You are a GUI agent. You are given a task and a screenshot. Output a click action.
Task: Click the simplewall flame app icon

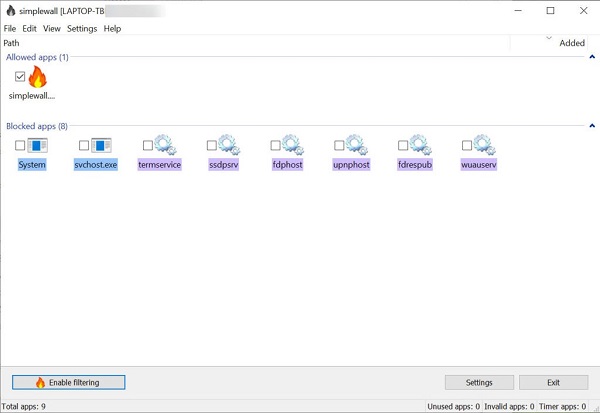coord(38,77)
